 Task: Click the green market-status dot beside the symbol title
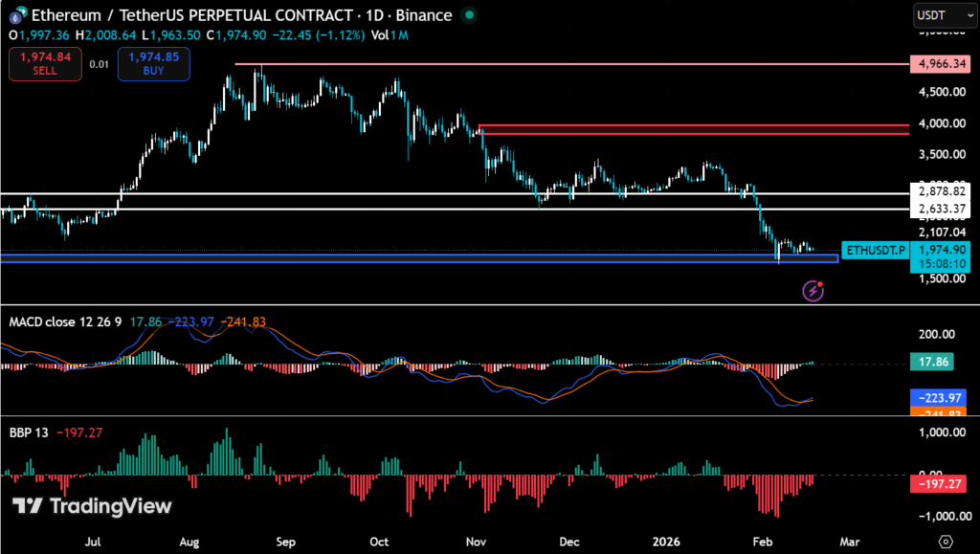[468, 15]
